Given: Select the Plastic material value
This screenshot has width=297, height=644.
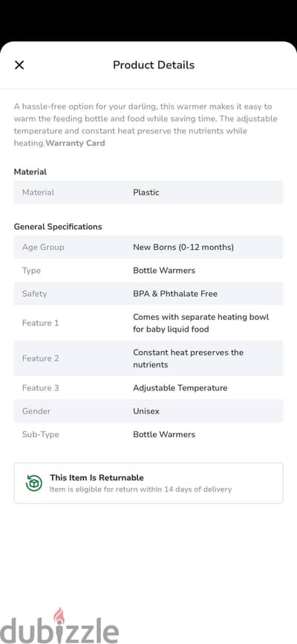Looking at the screenshot, I should click(146, 192).
